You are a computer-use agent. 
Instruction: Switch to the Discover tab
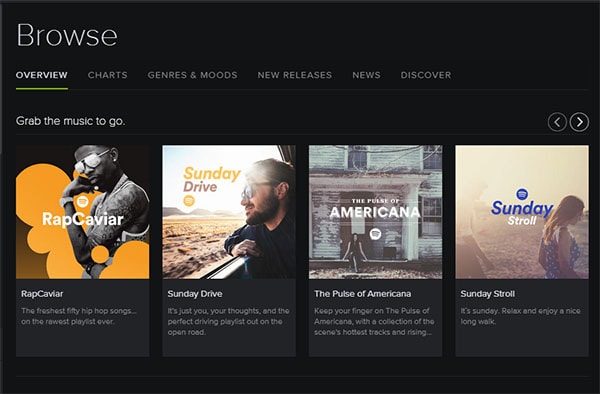tap(426, 75)
